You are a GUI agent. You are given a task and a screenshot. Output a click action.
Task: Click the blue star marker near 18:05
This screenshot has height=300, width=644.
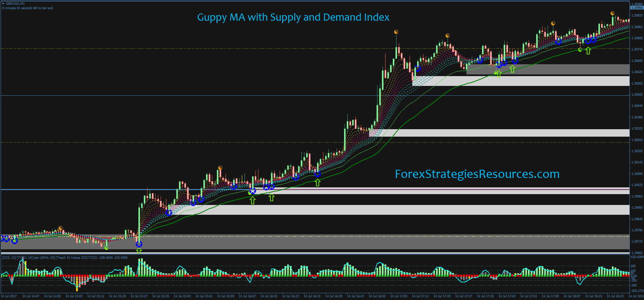tap(558, 42)
